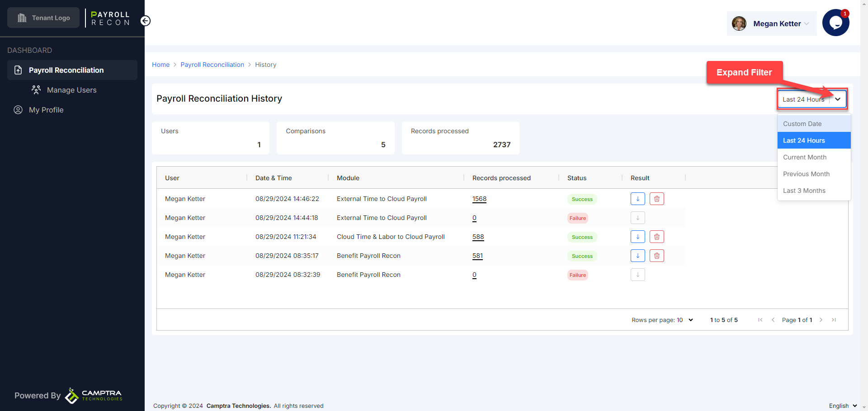Go to next page of results
Image resolution: width=868 pixels, height=411 pixels.
point(821,320)
